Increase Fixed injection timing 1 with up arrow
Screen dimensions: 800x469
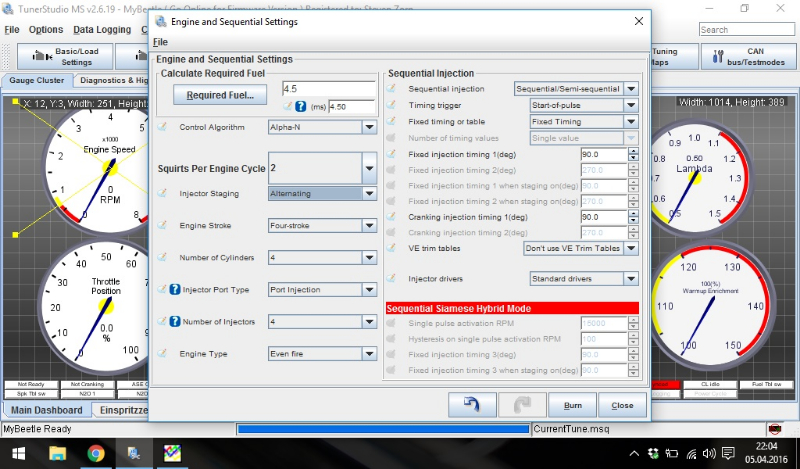(633, 151)
